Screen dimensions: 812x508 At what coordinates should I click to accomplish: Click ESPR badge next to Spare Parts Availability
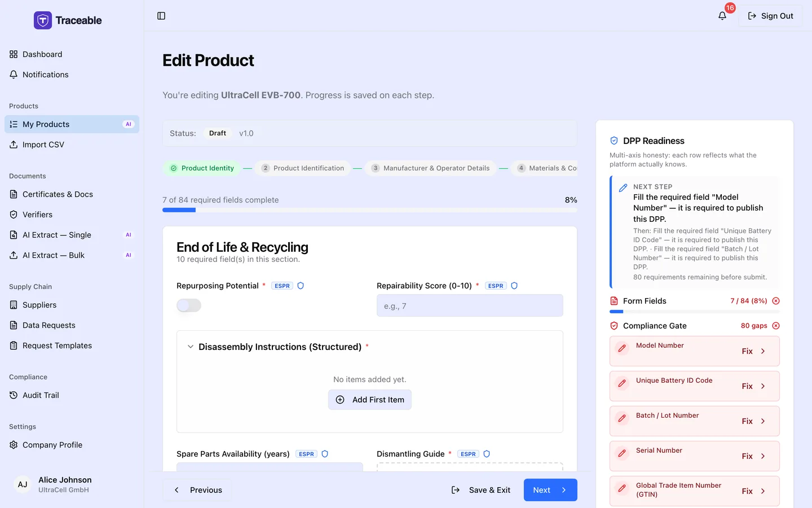pyautogui.click(x=306, y=454)
